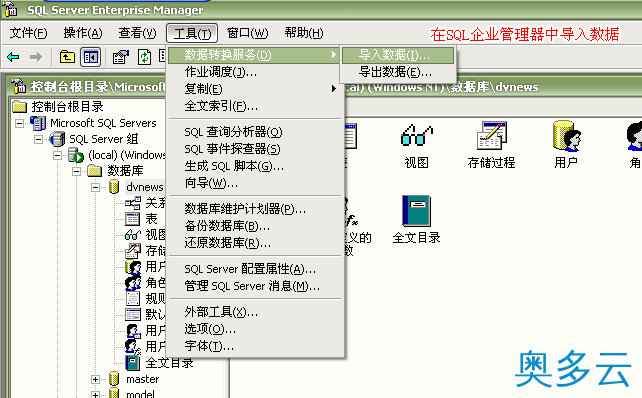Select the dvnews tree label
Image resolution: width=642 pixels, height=398 pixels.
(x=144, y=187)
